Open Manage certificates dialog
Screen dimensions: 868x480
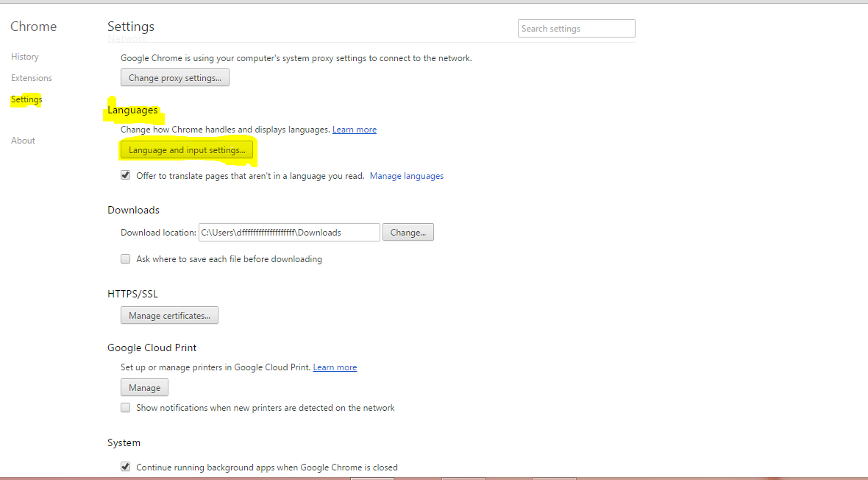pos(169,316)
